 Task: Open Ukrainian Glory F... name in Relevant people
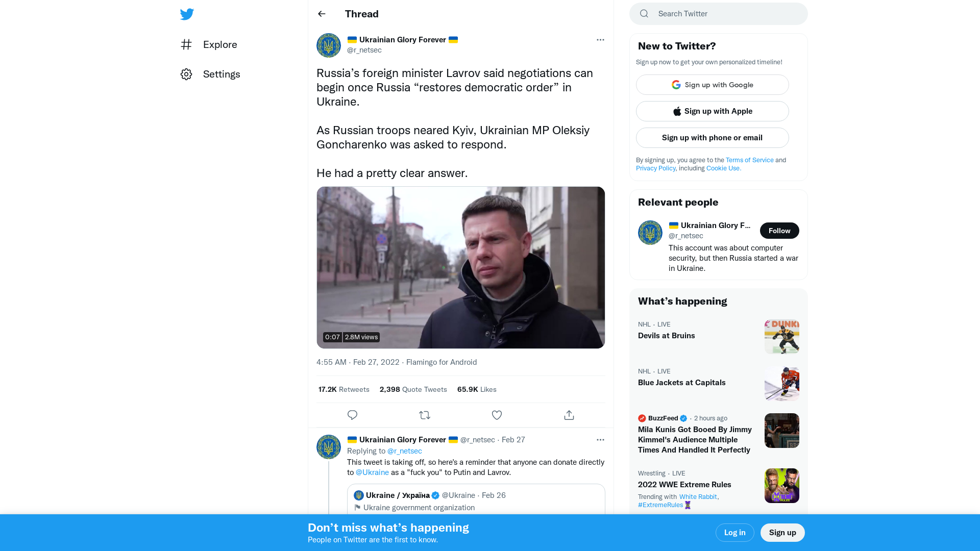coord(710,226)
